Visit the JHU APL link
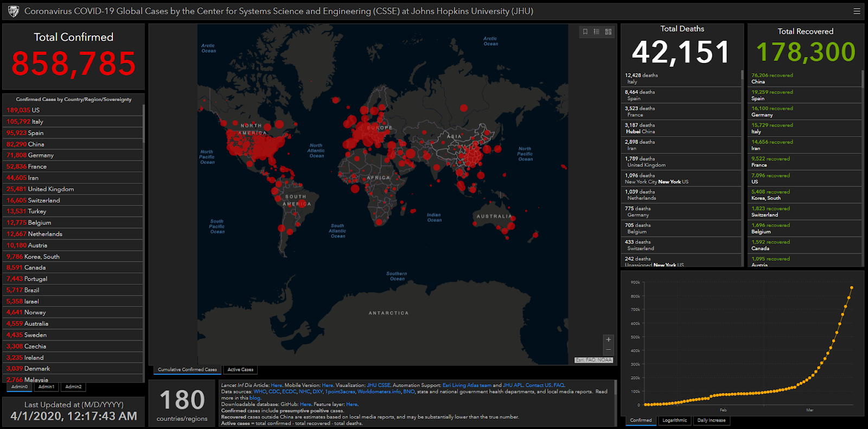The width and height of the screenshot is (868, 429). click(x=513, y=385)
